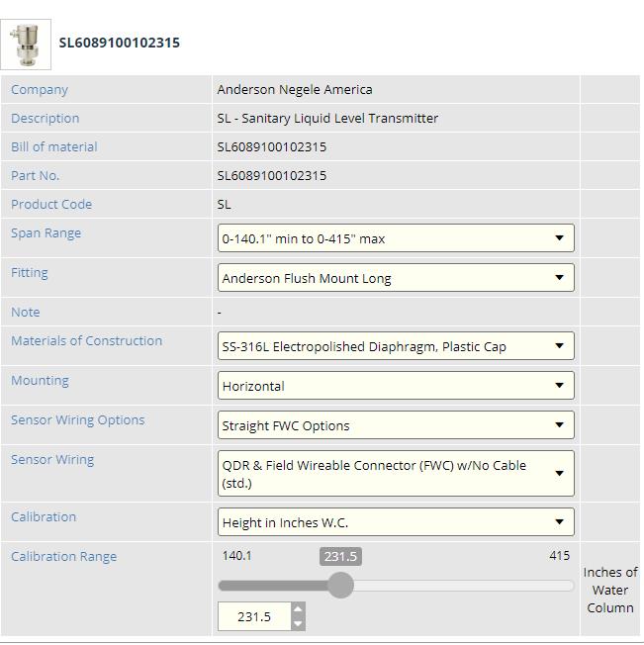644x645 pixels.
Task: Click the Fitting label link
Action: tap(30, 273)
